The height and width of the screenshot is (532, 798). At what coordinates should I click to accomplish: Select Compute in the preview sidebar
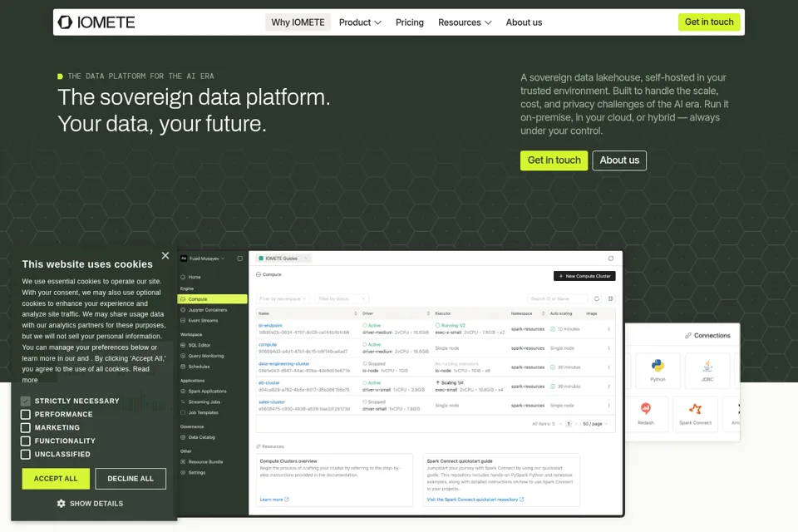212,299
